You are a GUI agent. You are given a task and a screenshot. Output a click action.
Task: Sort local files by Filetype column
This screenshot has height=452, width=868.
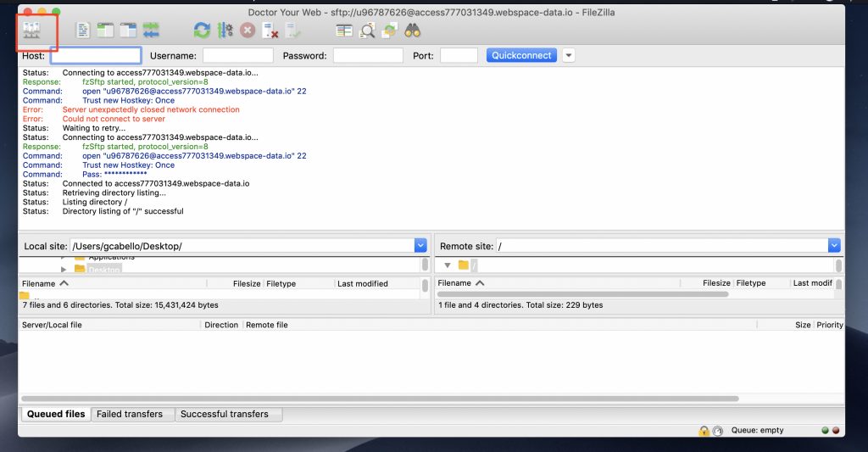coord(299,283)
